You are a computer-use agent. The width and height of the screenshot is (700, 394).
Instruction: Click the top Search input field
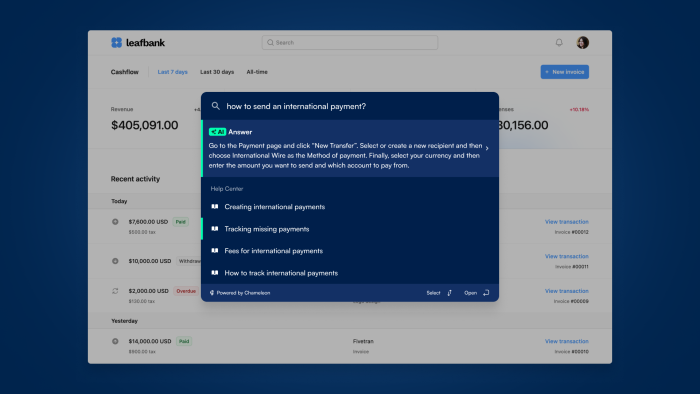pyautogui.click(x=350, y=42)
